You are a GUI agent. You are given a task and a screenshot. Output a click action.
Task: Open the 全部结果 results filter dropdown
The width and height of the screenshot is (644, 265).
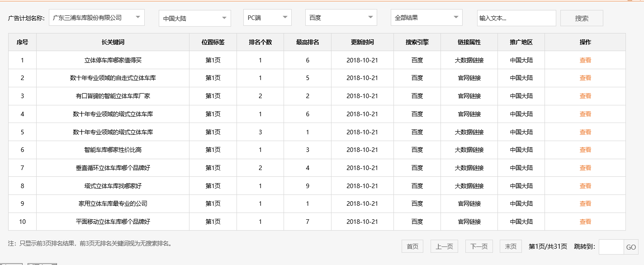click(426, 17)
